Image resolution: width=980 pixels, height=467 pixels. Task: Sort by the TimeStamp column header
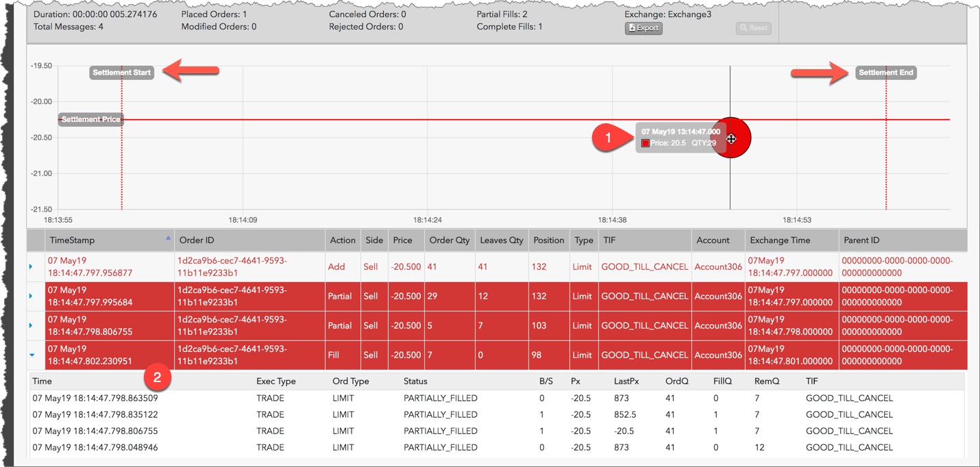(x=72, y=240)
